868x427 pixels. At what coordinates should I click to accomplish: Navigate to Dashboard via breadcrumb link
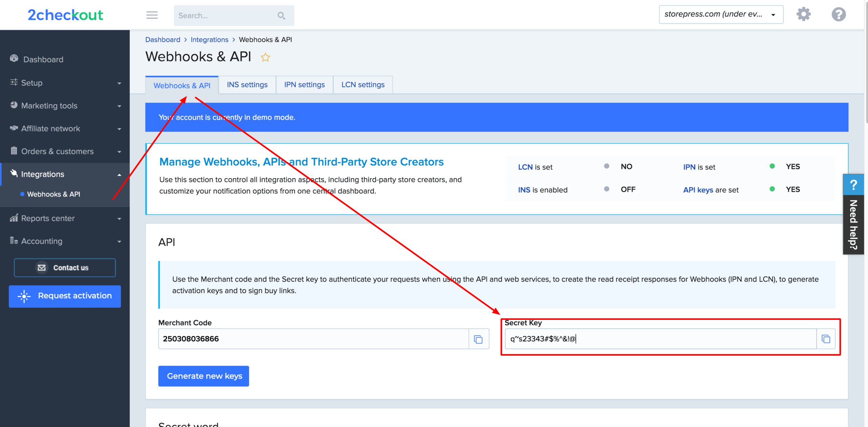point(163,39)
